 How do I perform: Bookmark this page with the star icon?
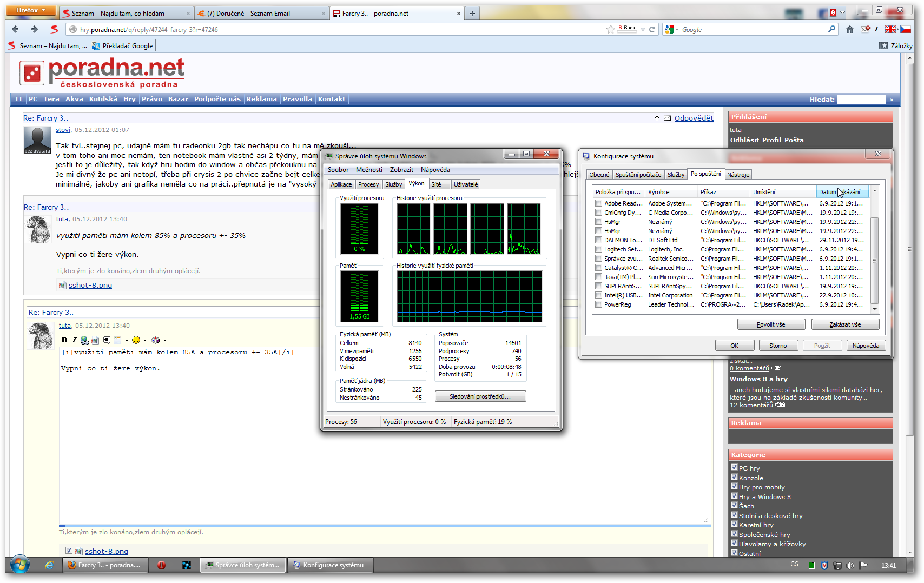pyautogui.click(x=611, y=29)
